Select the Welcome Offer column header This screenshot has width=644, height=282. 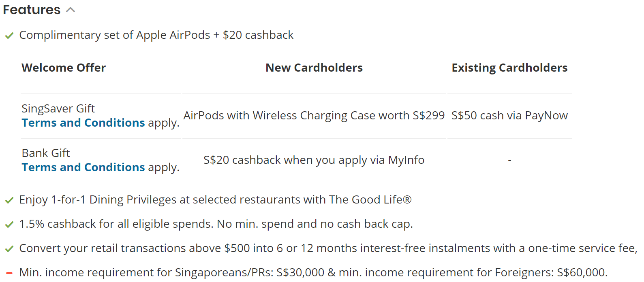tap(64, 68)
